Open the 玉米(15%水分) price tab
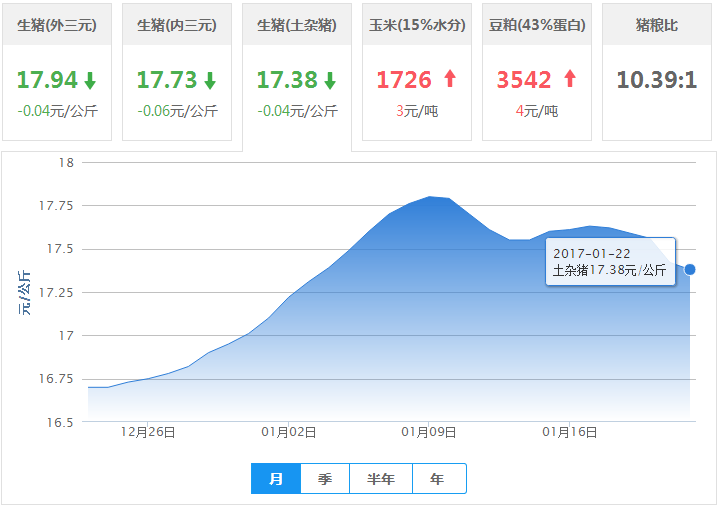Screen dimensions: 721x512 tap(417, 72)
